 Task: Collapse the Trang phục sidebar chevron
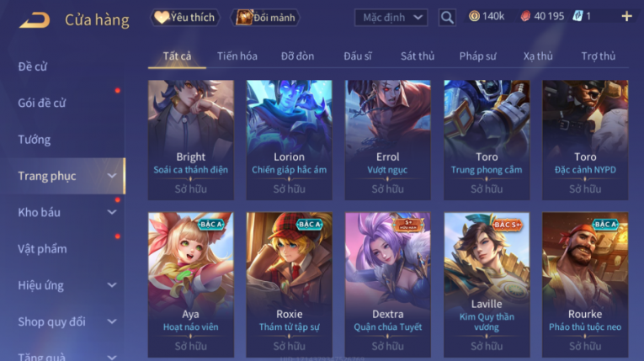click(x=112, y=176)
